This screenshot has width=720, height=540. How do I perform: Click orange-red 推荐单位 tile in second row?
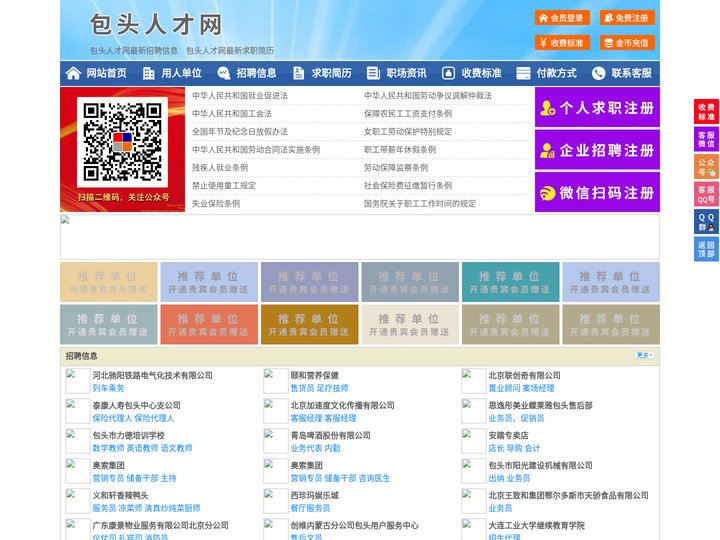coord(209,324)
